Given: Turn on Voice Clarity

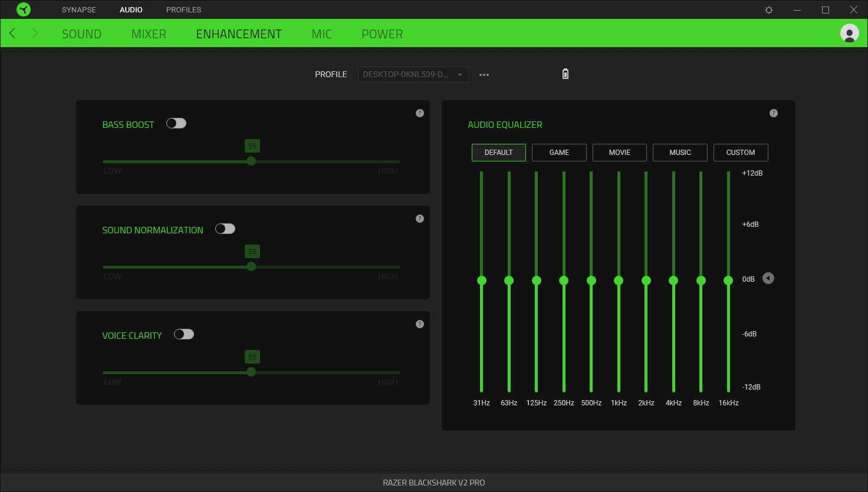Looking at the screenshot, I should point(183,334).
